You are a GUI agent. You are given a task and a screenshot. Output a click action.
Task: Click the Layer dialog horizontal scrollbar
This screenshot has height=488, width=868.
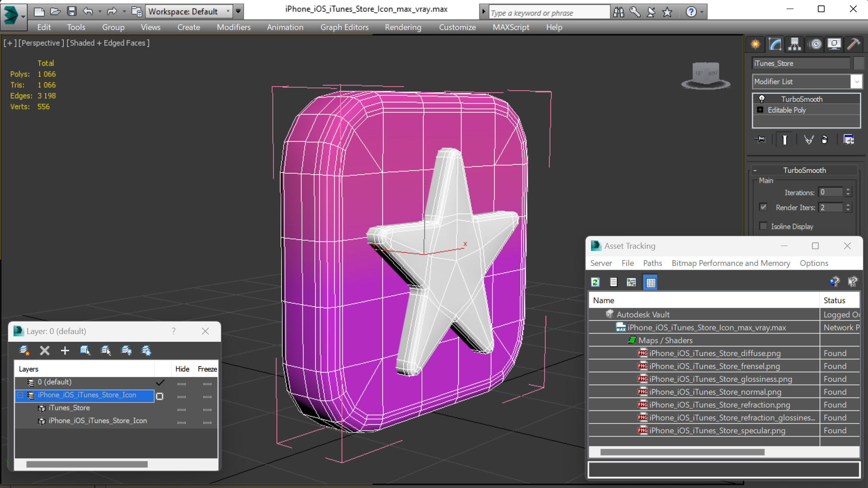87,464
